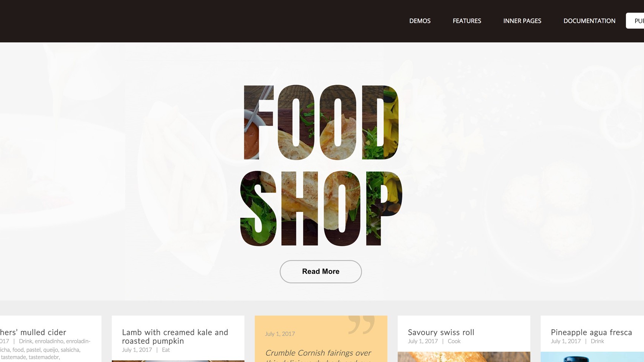
Task: Open Lamb with creamed kale post title
Action: 175,336
